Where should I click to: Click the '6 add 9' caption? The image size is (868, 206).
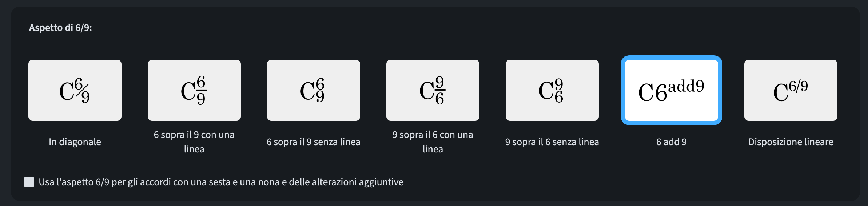point(672,142)
